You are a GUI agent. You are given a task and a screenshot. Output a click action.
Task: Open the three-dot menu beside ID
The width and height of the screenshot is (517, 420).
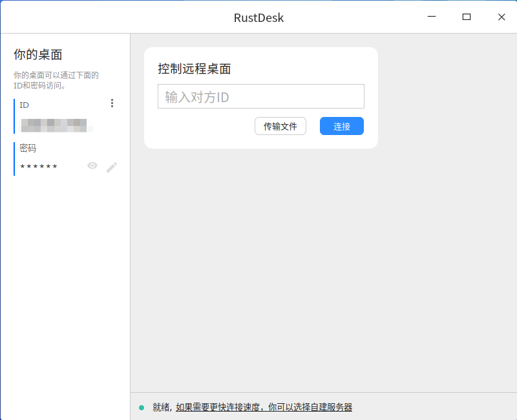112,103
